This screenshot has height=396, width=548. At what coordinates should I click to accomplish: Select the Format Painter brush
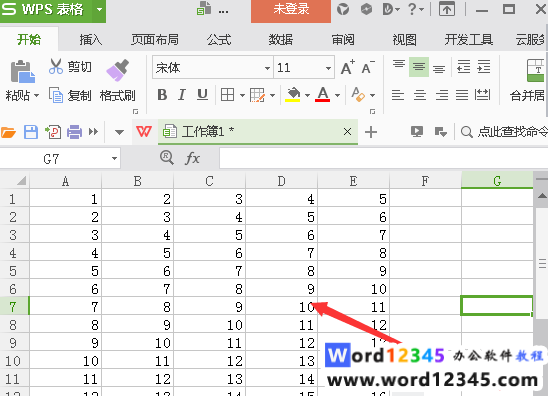coord(117,70)
